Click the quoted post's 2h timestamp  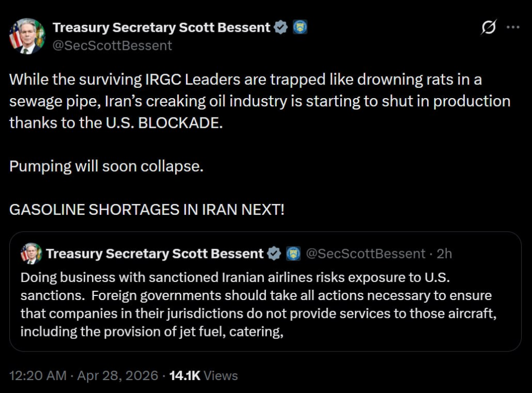coord(445,253)
